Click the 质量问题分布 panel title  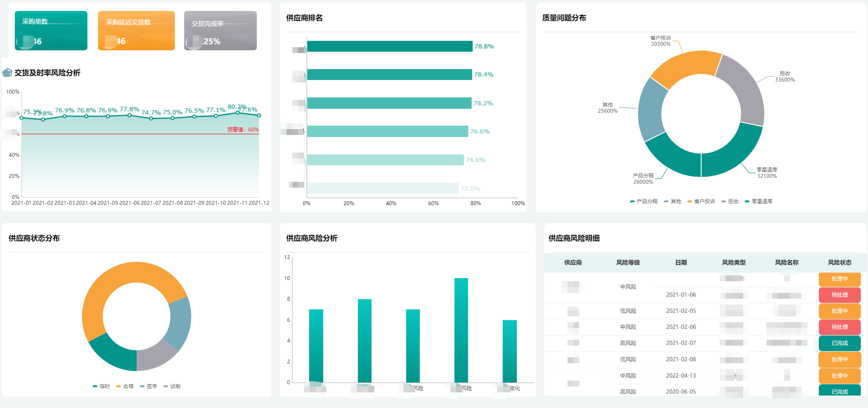(x=564, y=18)
